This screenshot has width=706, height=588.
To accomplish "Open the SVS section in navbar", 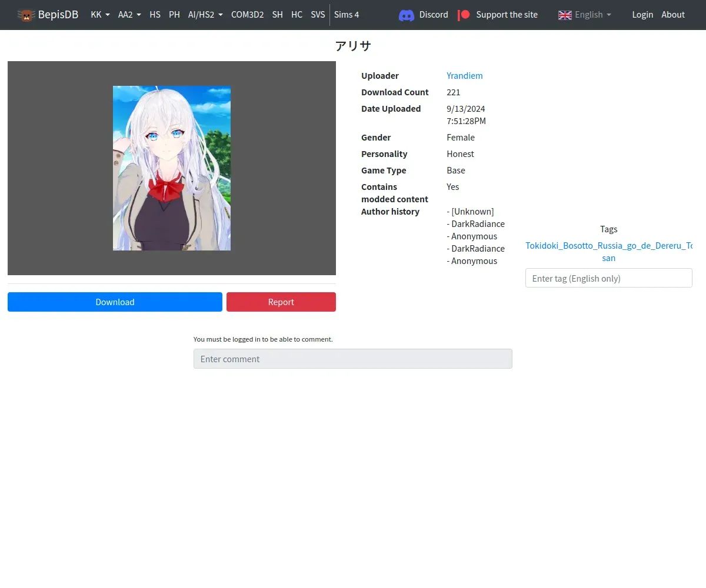I will coord(318,15).
